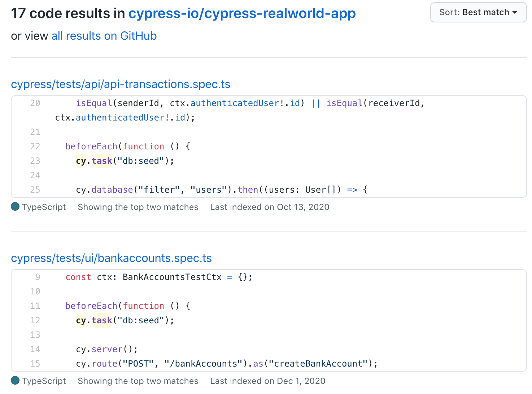Viewport: 532px width, 394px height.
Task: Click the cy.route("POST", "/bankAccounts") code line
Action: tap(227, 364)
